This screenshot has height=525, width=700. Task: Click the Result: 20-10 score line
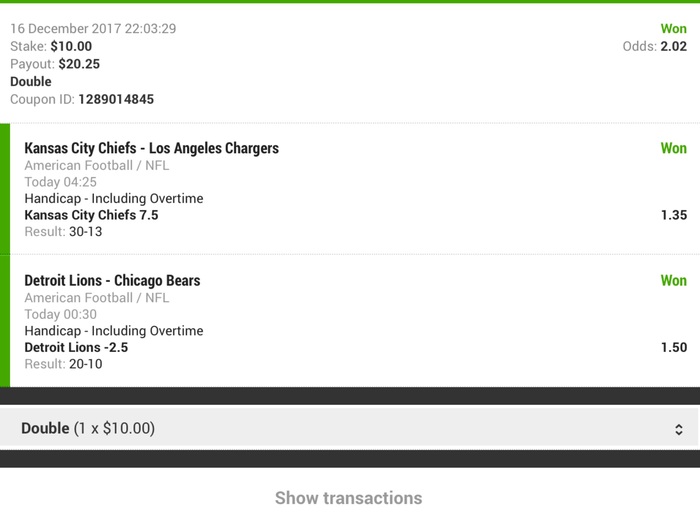point(63,365)
